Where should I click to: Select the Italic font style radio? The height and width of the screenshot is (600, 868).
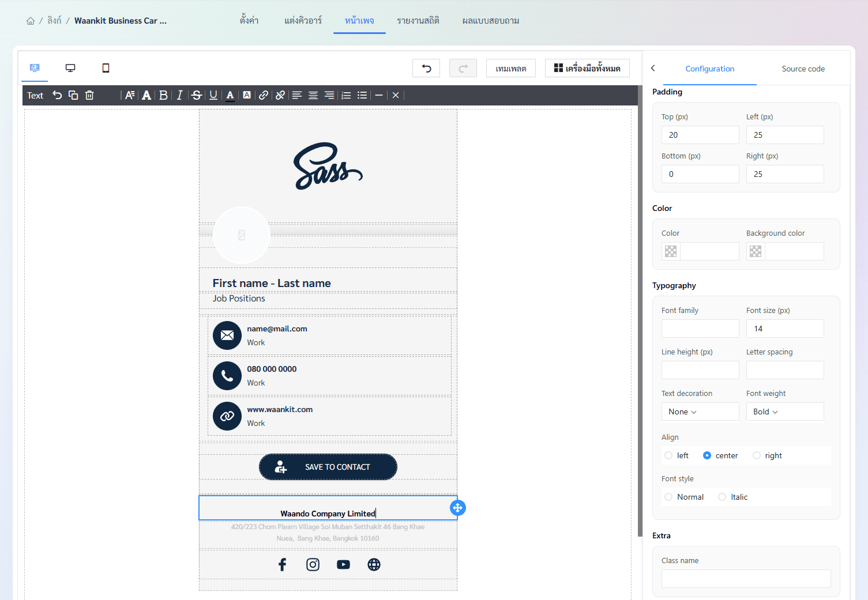pos(722,497)
